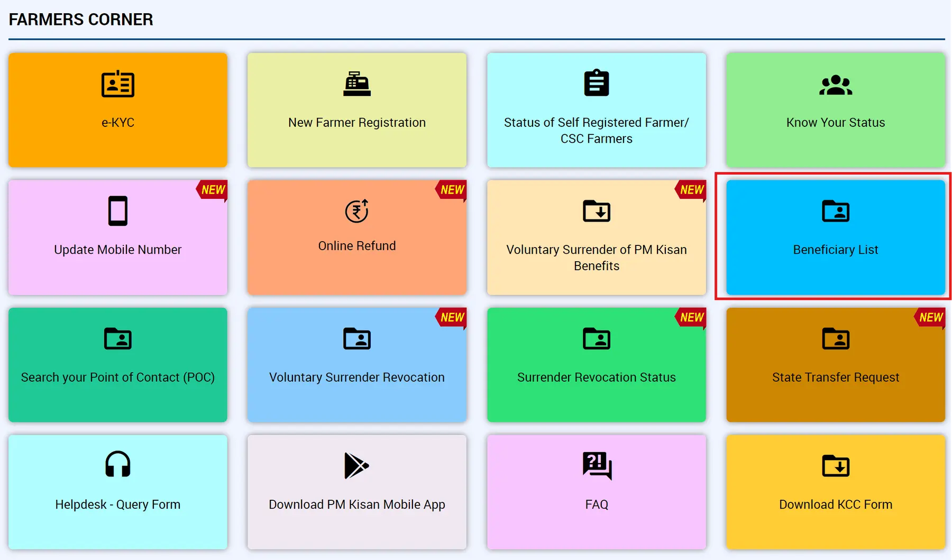Click the Know Your Status people icon
The image size is (952, 560).
coord(835,85)
